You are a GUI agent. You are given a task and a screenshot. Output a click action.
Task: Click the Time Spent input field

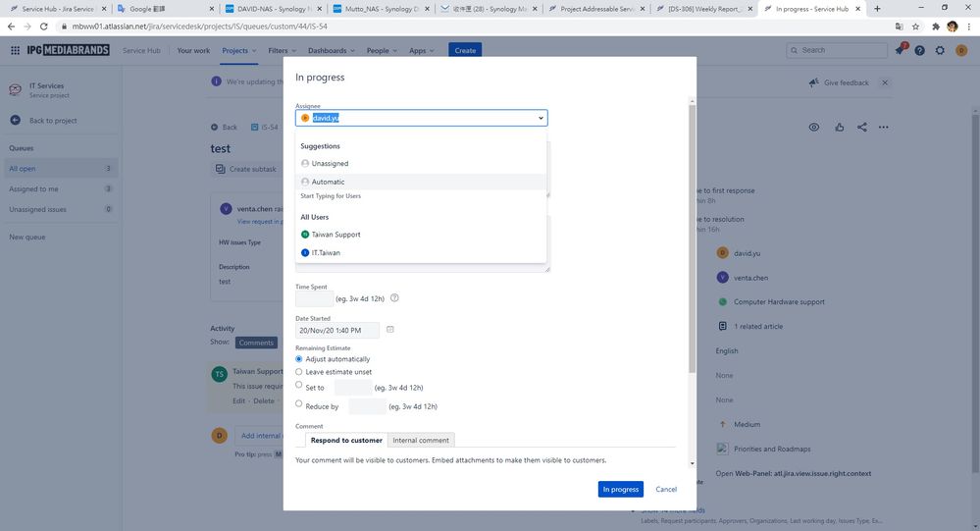pyautogui.click(x=314, y=299)
